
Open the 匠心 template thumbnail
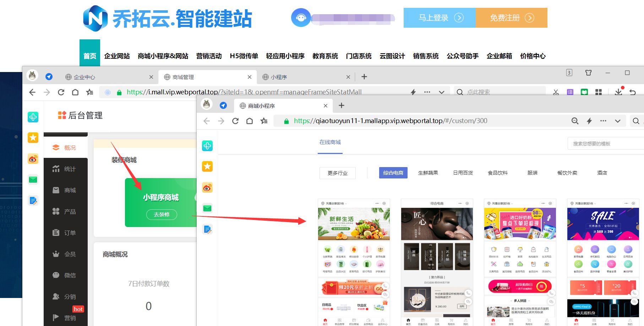(437, 263)
